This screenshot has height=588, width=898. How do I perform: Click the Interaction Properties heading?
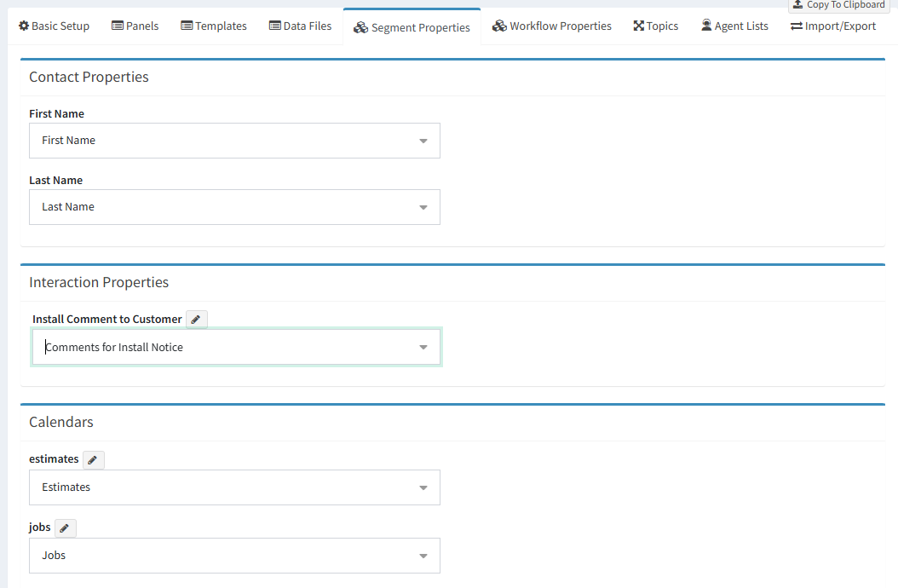(x=99, y=283)
